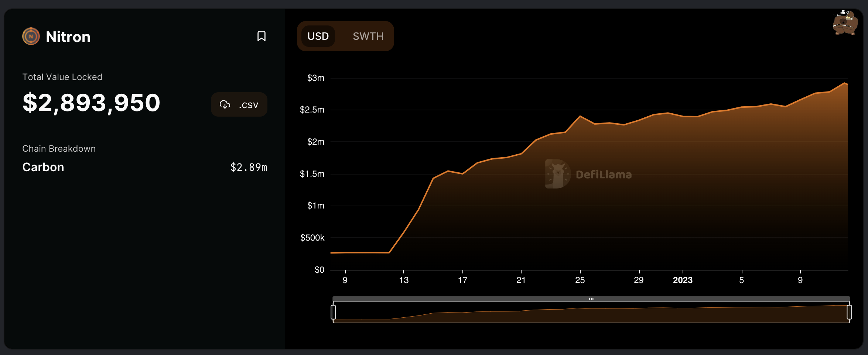
Task: Download TVL data as .csv
Action: coord(239,104)
